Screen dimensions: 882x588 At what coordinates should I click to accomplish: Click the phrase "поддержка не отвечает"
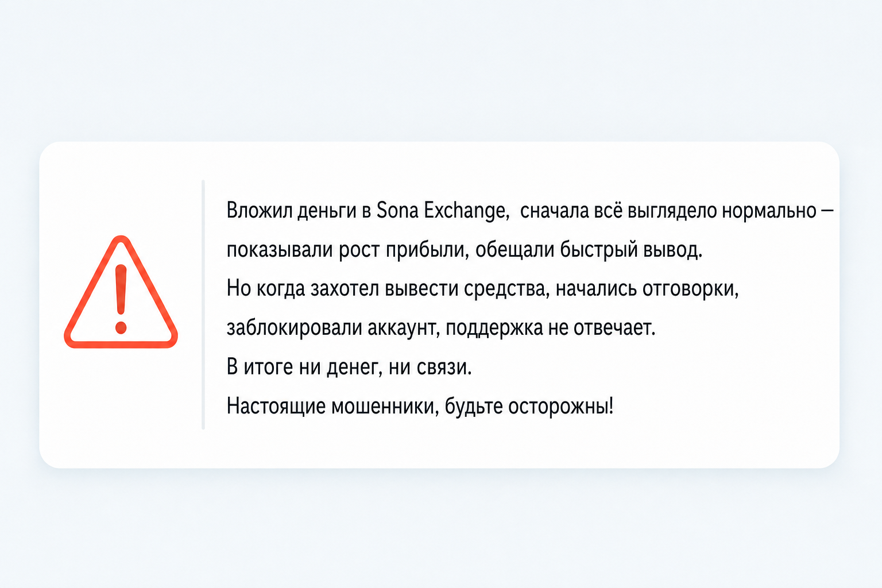550,328
